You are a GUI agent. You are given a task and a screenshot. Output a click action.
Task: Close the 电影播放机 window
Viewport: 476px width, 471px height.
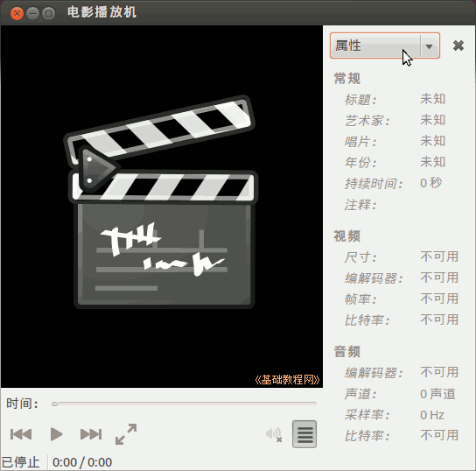[x=17, y=13]
